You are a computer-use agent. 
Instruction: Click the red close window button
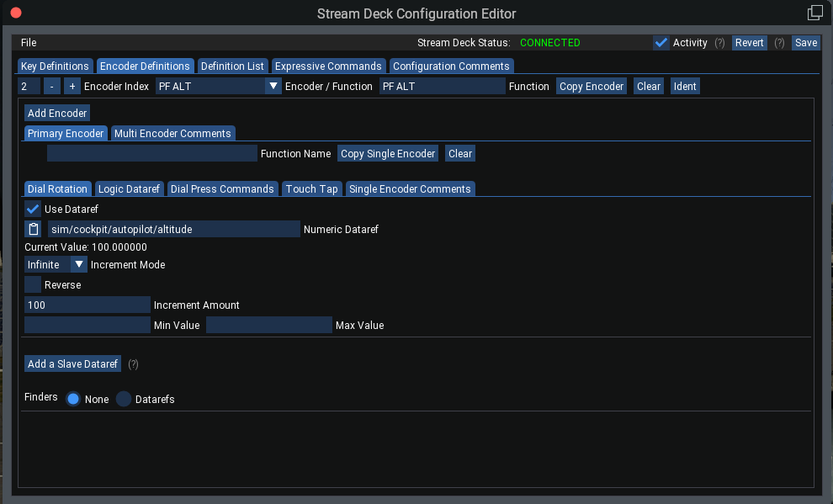(16, 13)
